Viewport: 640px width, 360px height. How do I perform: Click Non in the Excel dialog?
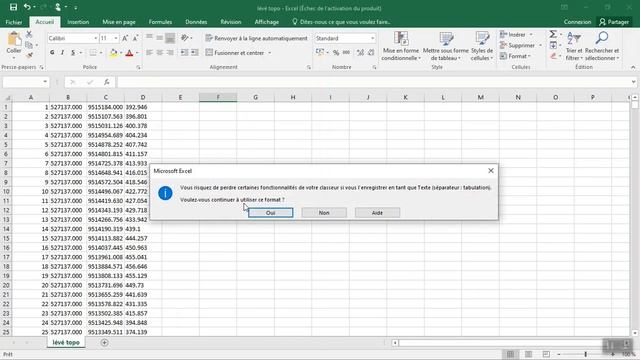coord(324,213)
